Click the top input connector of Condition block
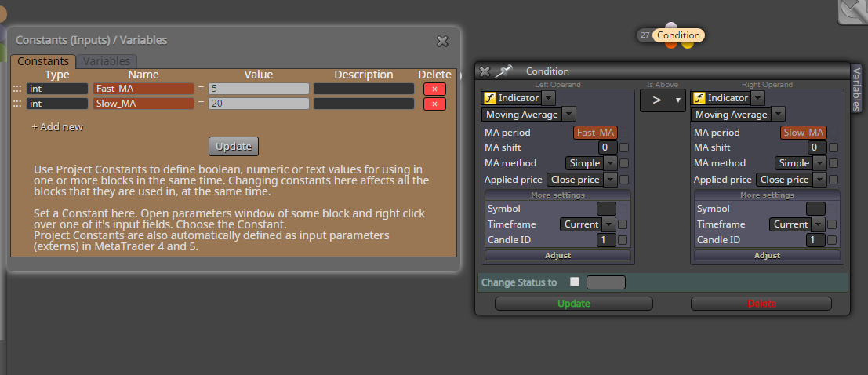The height and width of the screenshot is (375, 868). point(671,25)
